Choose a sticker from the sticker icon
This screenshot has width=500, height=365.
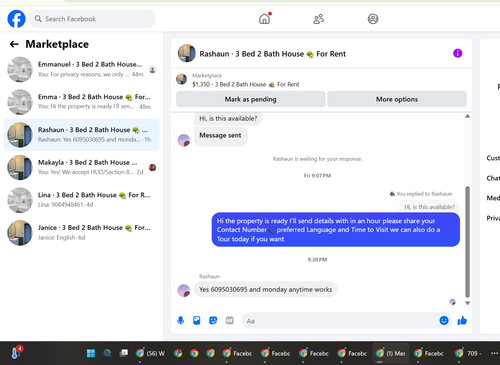pos(213,321)
